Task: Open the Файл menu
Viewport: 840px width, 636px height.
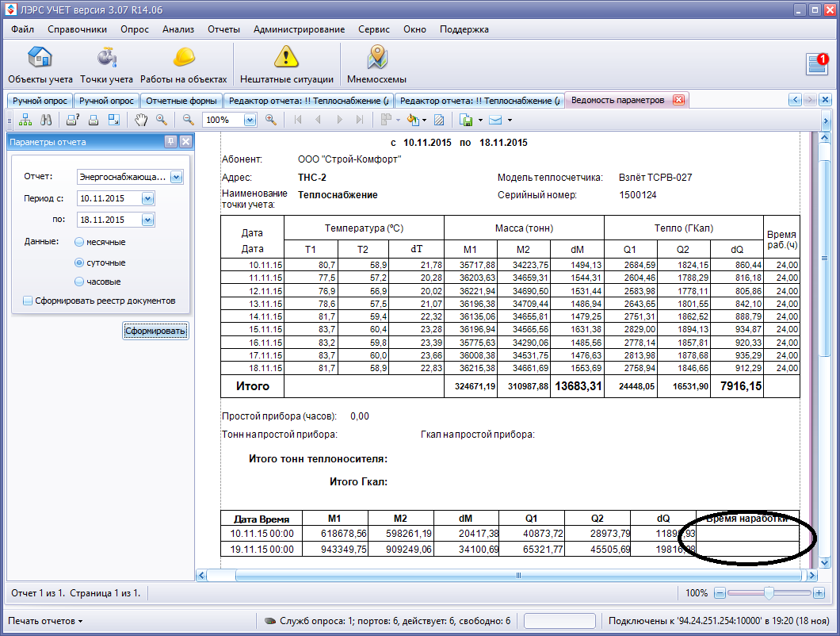Action: click(x=22, y=29)
